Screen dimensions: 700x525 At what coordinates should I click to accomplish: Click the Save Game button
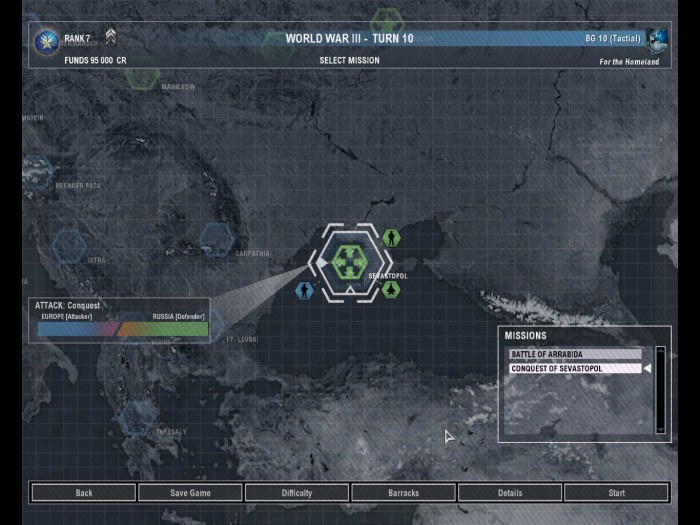click(x=190, y=493)
